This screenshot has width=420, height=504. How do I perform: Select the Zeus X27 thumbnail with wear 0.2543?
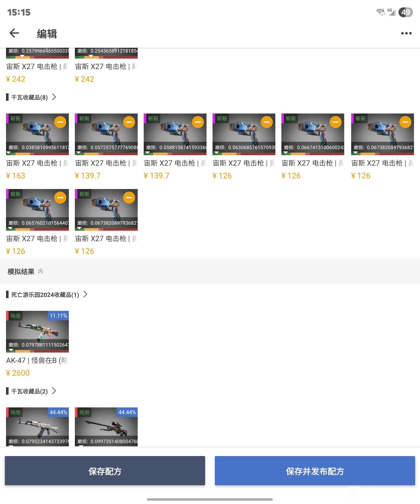106,53
